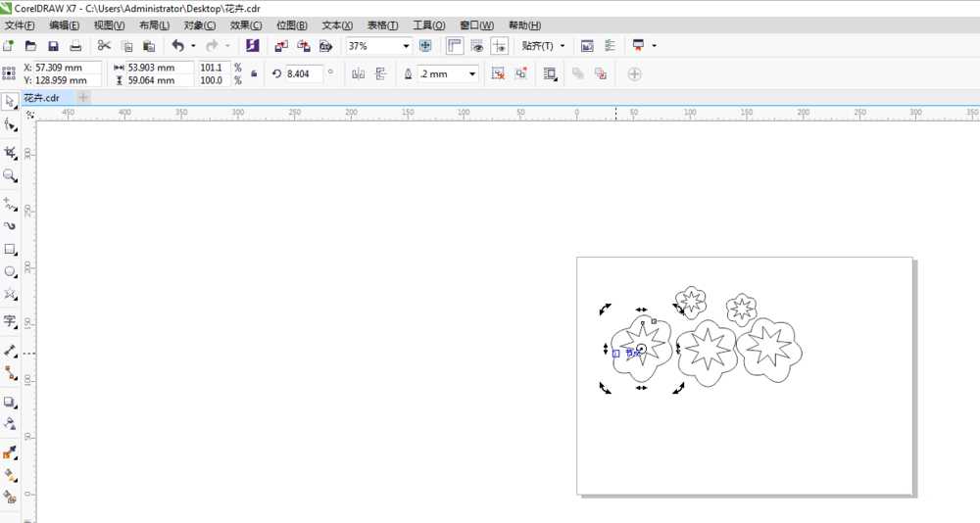Add a new document tab with plus

pos(83,98)
